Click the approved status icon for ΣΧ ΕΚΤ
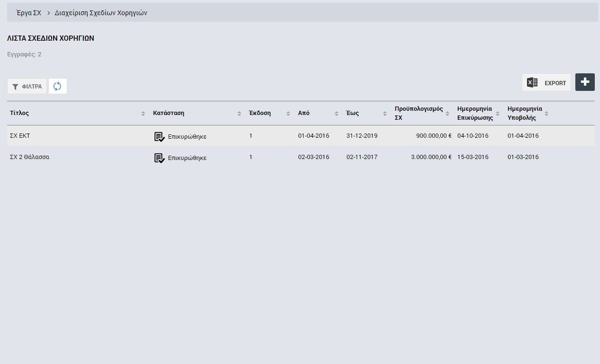This screenshot has width=600, height=364. click(x=160, y=136)
